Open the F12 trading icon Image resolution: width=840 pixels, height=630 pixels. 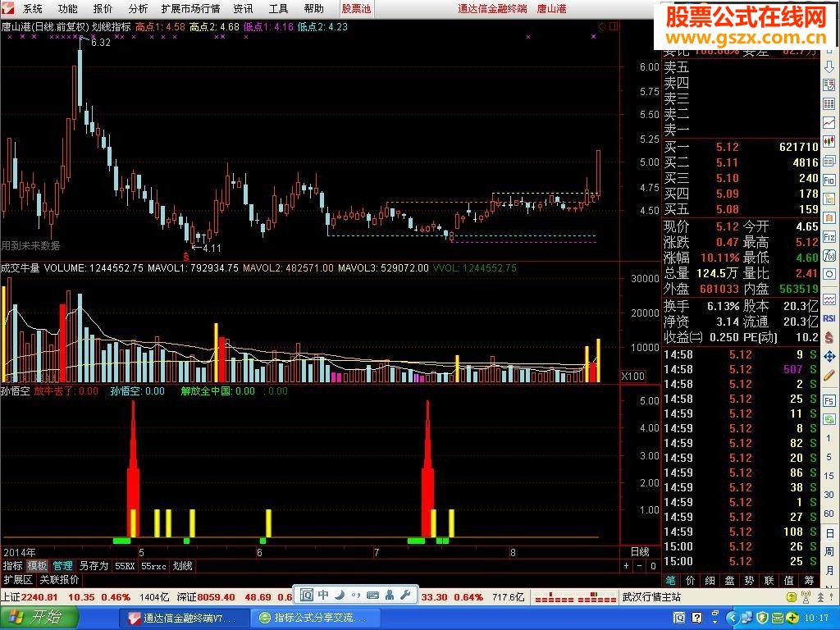click(x=829, y=237)
